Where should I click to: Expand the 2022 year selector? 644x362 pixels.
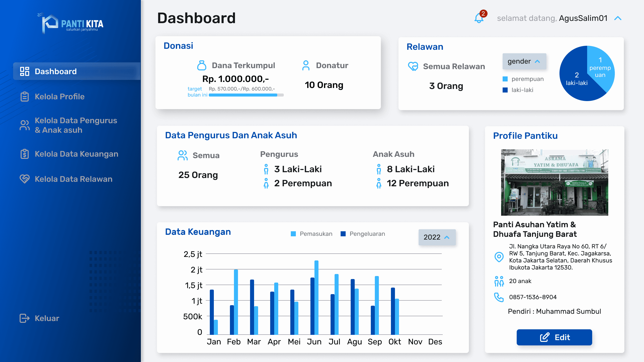tap(437, 237)
